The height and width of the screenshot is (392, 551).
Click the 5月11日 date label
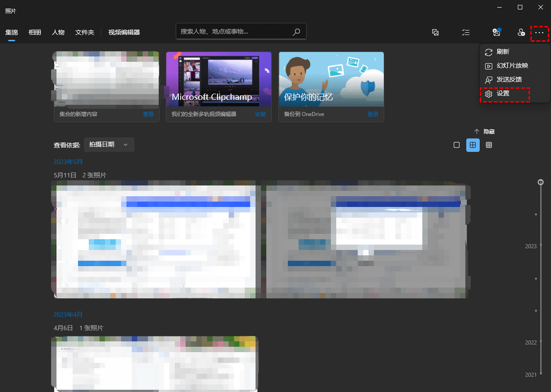[65, 175]
